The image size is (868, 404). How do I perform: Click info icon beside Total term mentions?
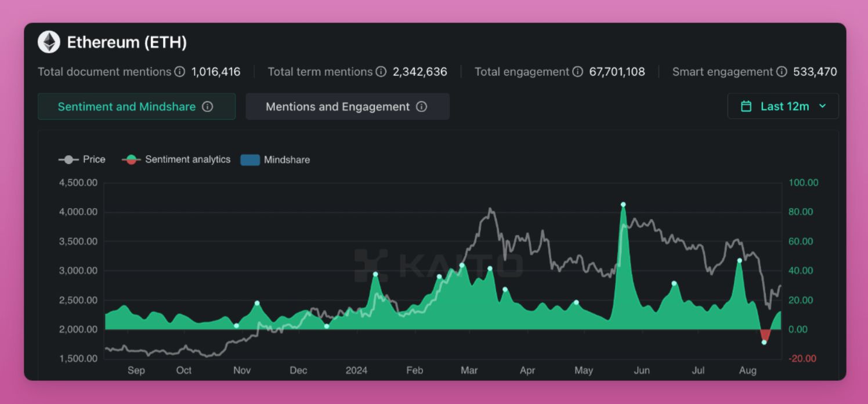click(381, 72)
